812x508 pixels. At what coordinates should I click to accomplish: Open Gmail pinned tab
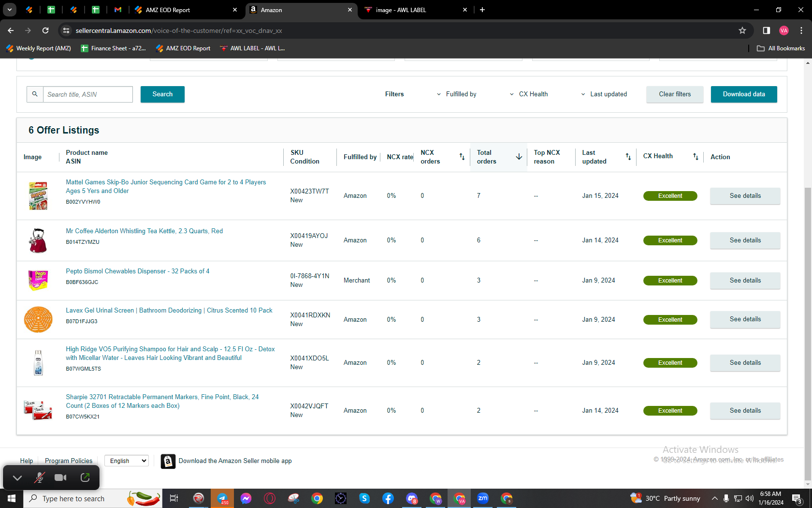(118, 10)
